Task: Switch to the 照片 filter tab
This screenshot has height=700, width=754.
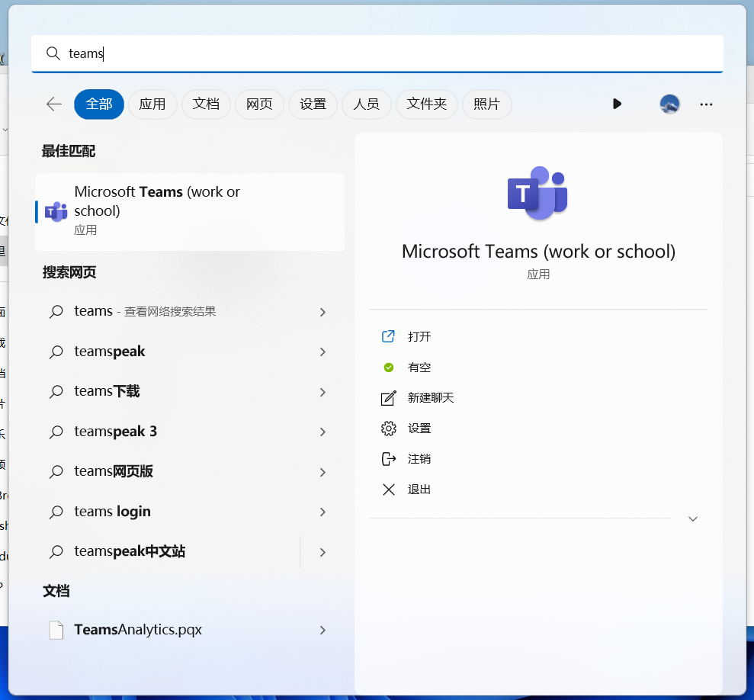Action: [x=486, y=104]
